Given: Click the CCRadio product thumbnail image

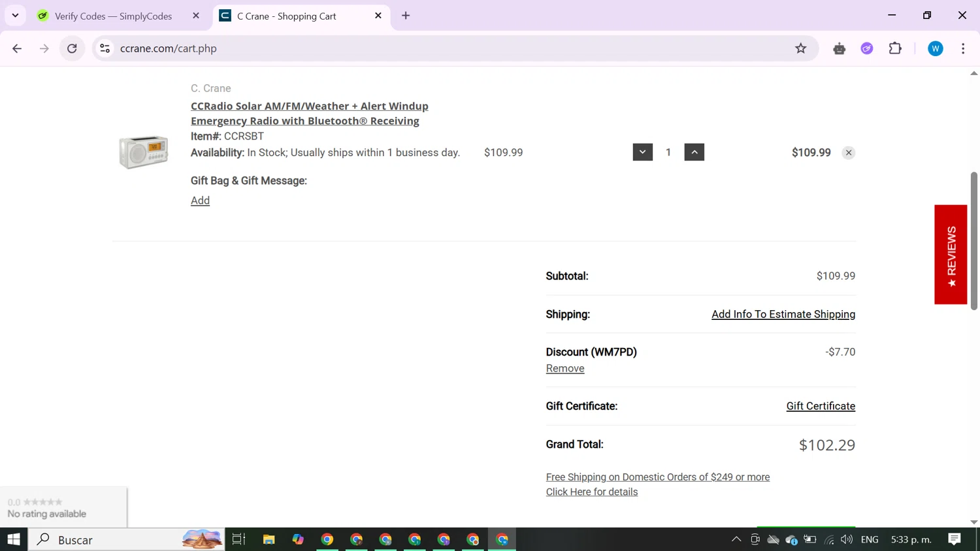Looking at the screenshot, I should (x=144, y=152).
